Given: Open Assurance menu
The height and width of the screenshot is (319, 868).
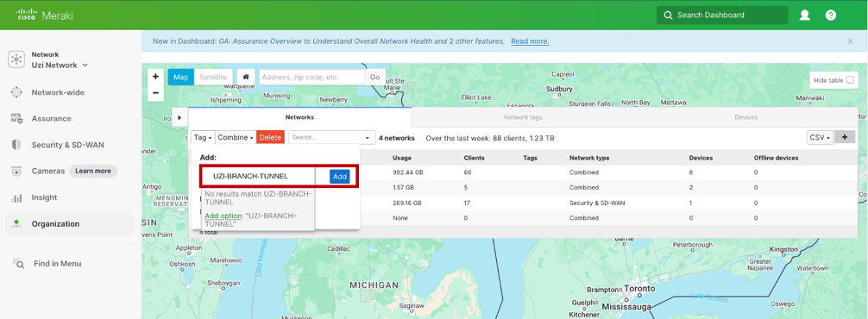Looking at the screenshot, I should coord(52,118).
